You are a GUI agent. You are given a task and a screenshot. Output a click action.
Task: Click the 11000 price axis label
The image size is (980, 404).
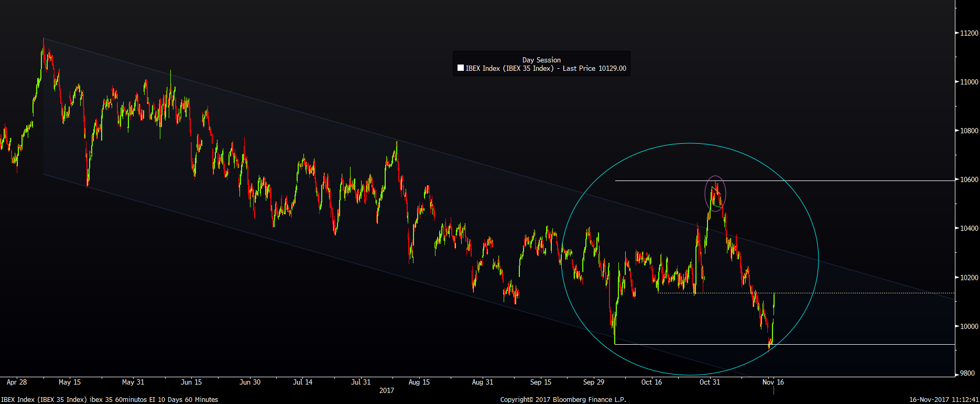tap(969, 82)
